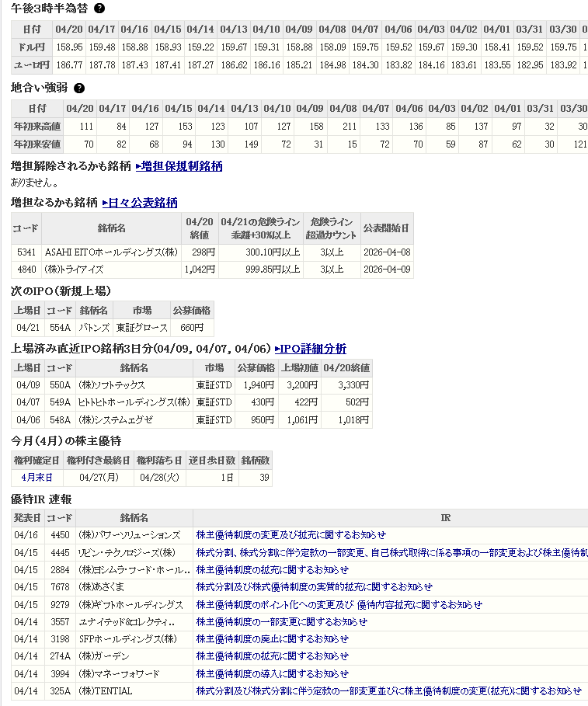Open ギフトホールディングス point system IR notice
The height and width of the screenshot is (706, 588).
tap(339, 604)
